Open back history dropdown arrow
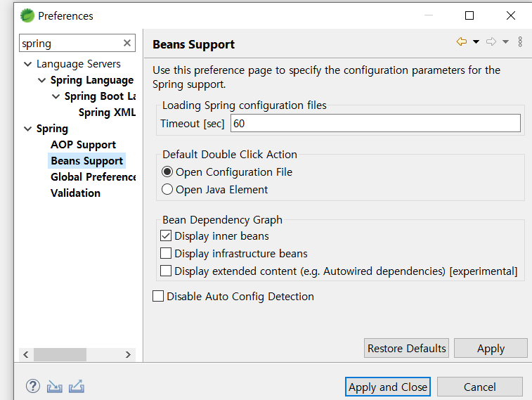Screen dimensions: 532x400 pyautogui.click(x=476, y=41)
